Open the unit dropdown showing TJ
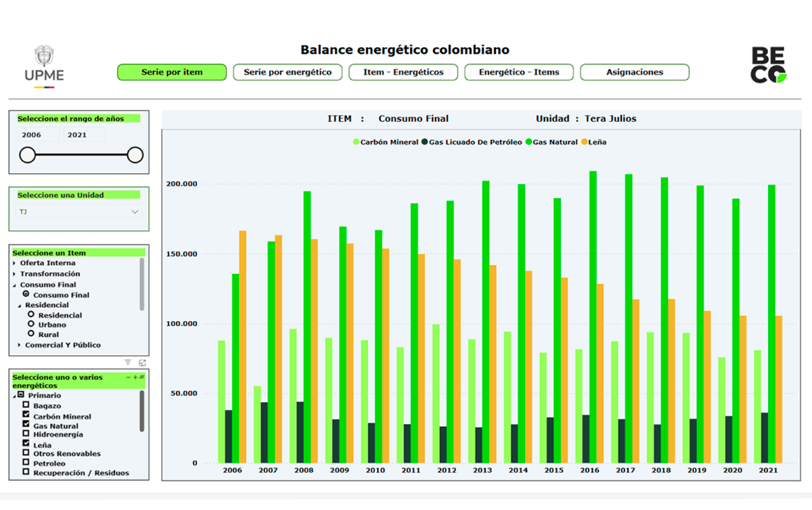Screen dimensions: 812x510 (135, 212)
